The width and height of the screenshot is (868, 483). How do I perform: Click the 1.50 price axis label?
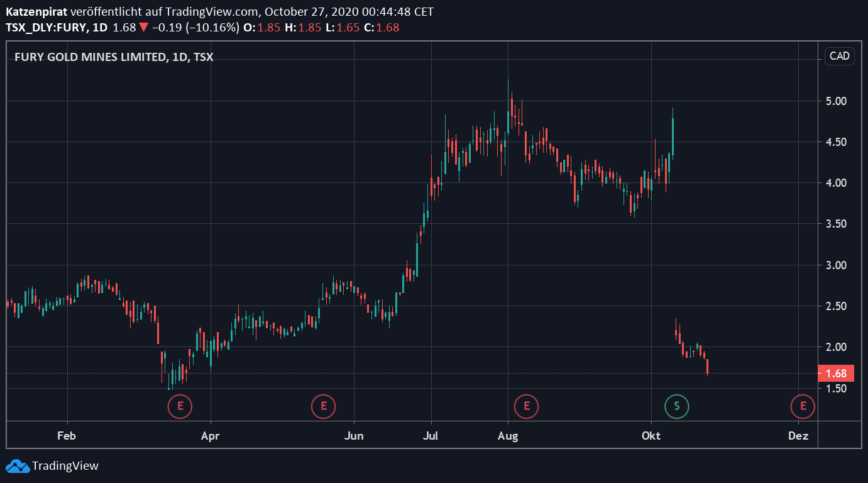pos(836,388)
